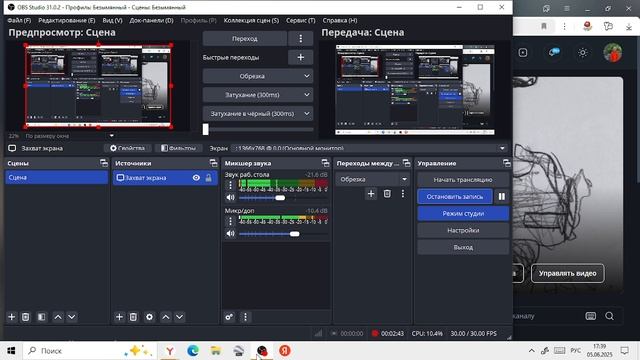Screen dimensions: 640x360
Task: Open transition options three-dots next to Переход
Action: [x=300, y=39]
